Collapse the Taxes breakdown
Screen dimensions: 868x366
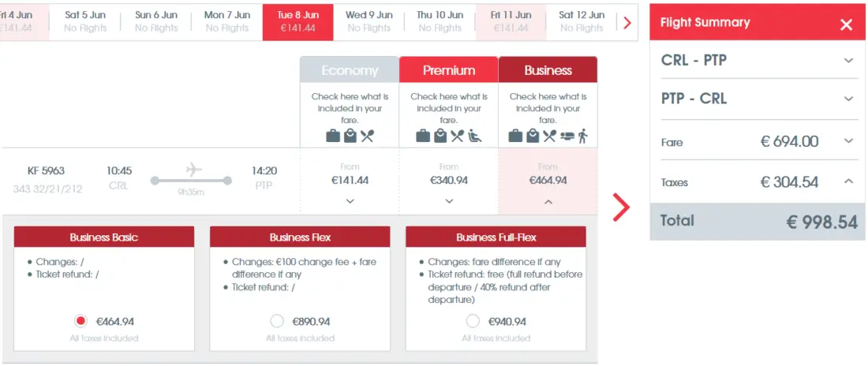point(848,181)
